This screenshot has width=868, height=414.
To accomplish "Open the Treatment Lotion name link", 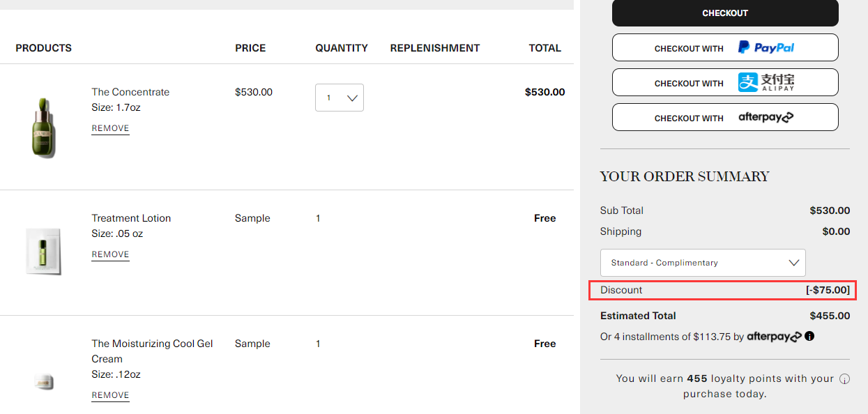I will tap(131, 218).
